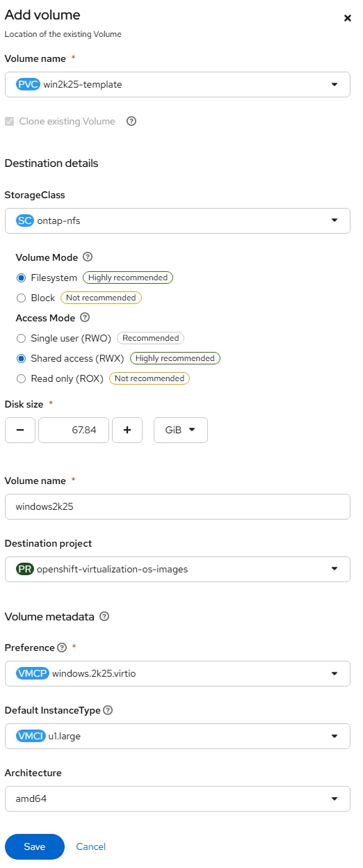This screenshot has height=868, width=363.
Task: Click the Highly recommended label beside Filesystem
Action: click(x=128, y=278)
